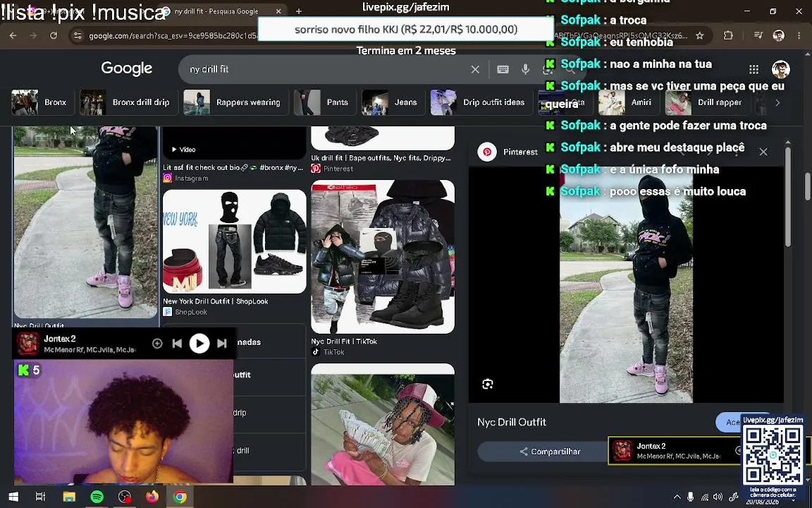Add Jontex 2 to library plus icon
The image size is (812, 508).
(157, 343)
